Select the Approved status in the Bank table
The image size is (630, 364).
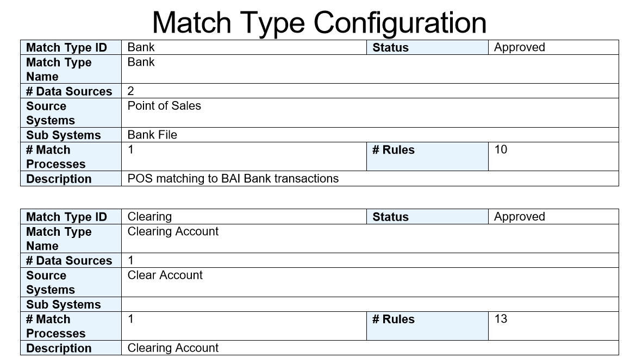click(519, 47)
